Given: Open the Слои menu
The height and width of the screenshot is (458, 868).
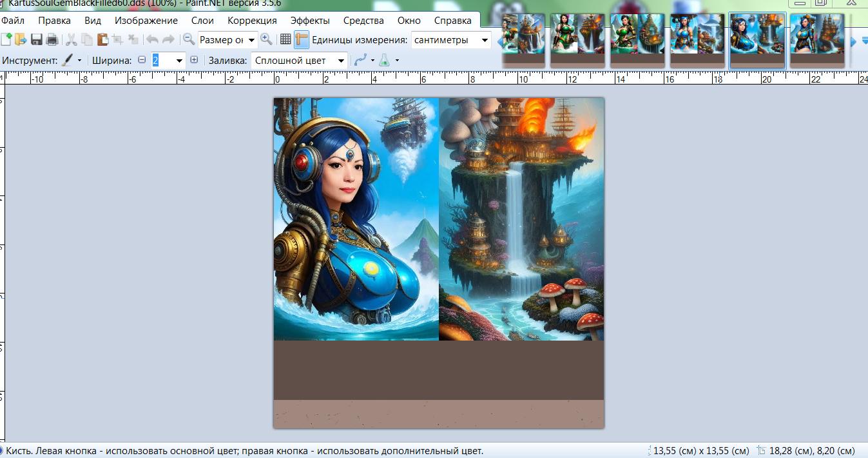Looking at the screenshot, I should pyautogui.click(x=202, y=21).
